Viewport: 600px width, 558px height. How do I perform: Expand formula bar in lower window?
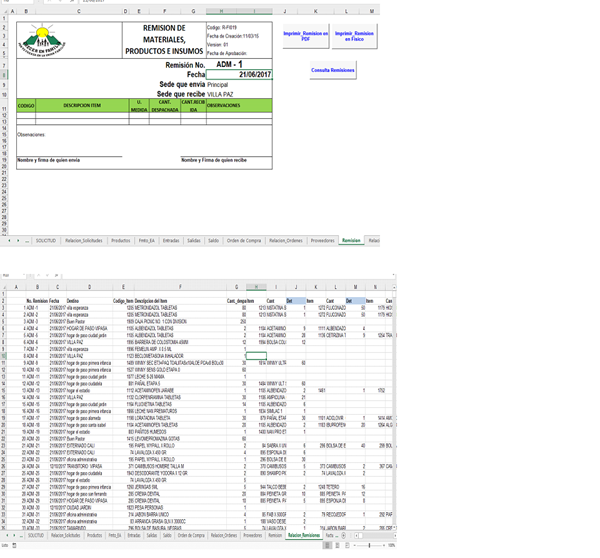[393, 275]
